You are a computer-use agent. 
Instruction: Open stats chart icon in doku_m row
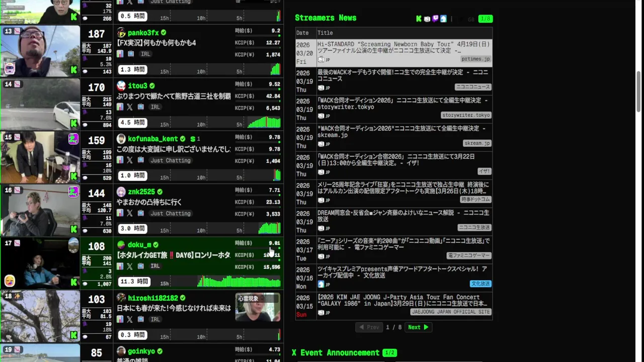(x=120, y=266)
